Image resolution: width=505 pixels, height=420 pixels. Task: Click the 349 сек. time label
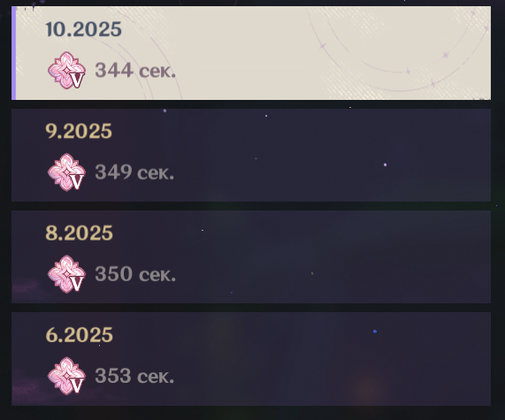tap(134, 172)
